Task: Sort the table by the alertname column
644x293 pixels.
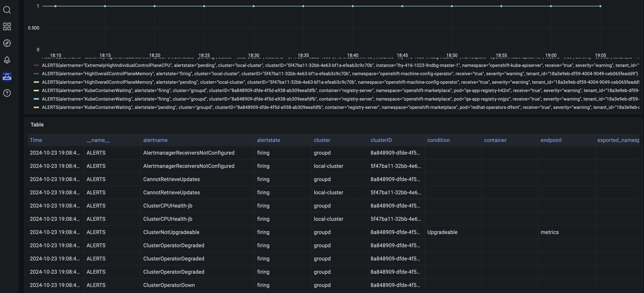Action: 155,140
